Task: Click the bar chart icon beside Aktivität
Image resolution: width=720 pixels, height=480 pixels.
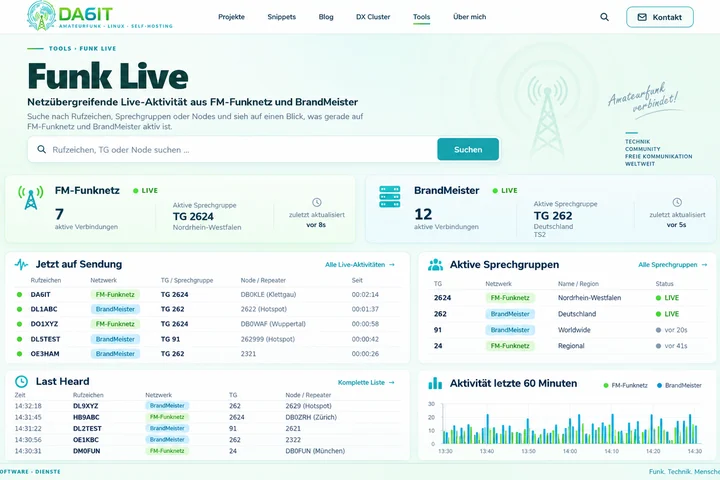Action: point(435,383)
